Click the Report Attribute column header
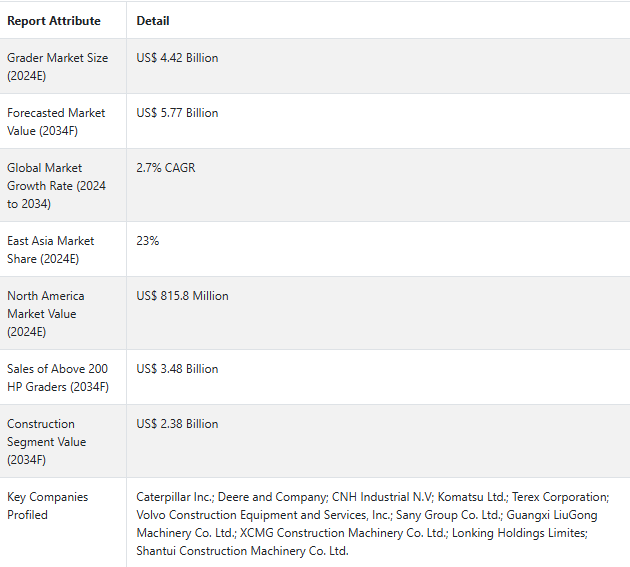The height and width of the screenshot is (567, 630). 54,21
